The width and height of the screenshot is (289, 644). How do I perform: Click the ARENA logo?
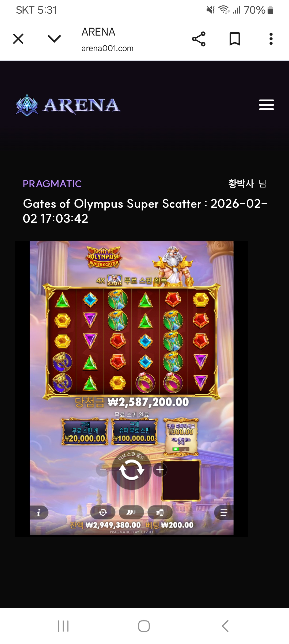click(68, 105)
